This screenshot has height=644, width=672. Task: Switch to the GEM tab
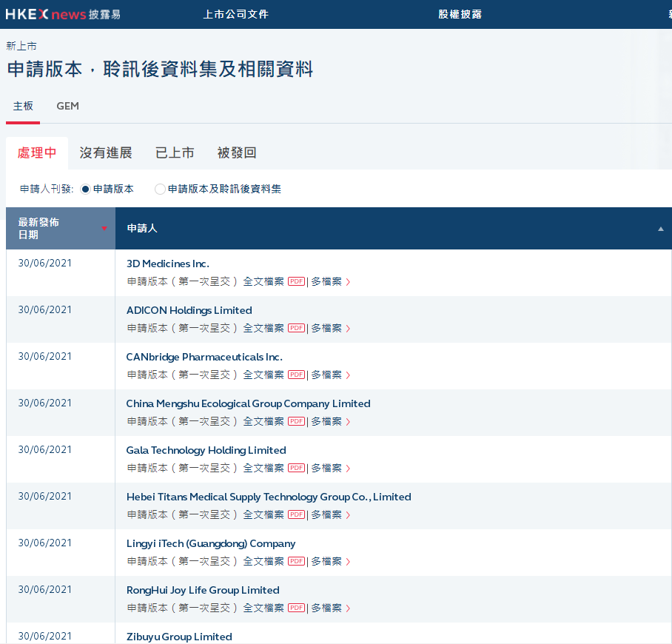point(67,106)
